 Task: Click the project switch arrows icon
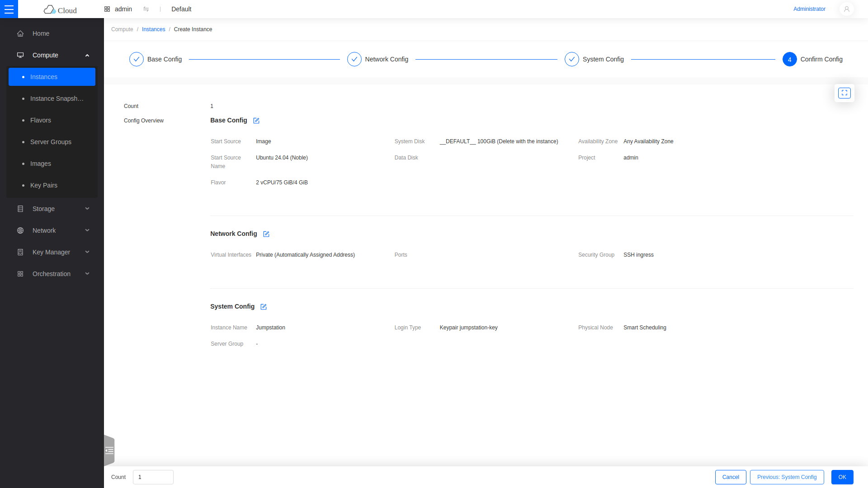[x=146, y=9]
